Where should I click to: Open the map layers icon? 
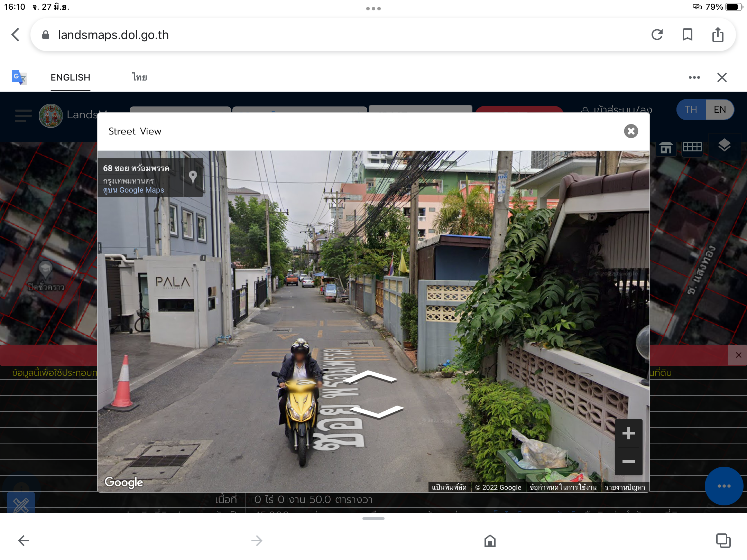[x=725, y=146]
